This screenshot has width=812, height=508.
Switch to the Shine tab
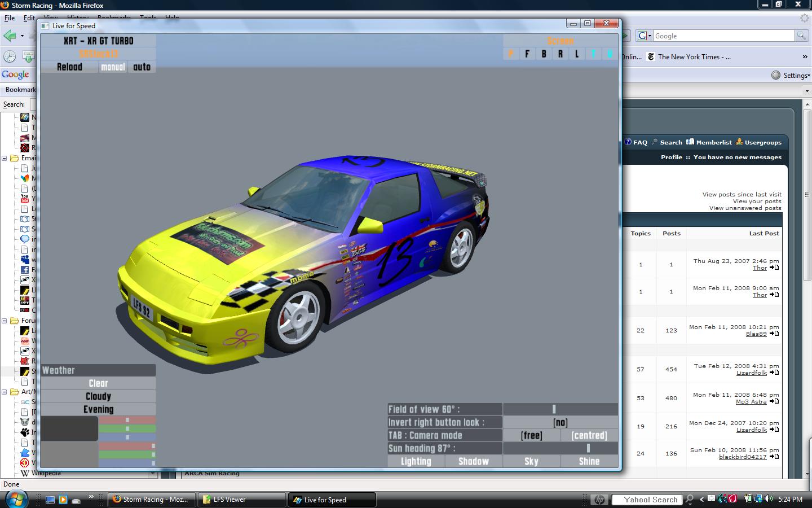[589, 461]
